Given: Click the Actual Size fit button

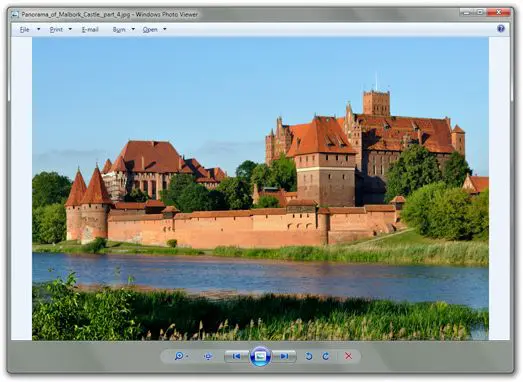Looking at the screenshot, I should click(x=208, y=356).
